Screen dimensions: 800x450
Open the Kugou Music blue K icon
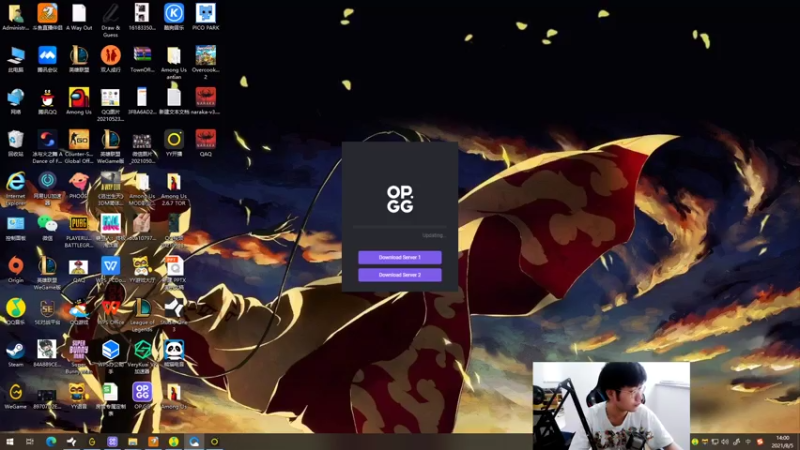coord(173,17)
